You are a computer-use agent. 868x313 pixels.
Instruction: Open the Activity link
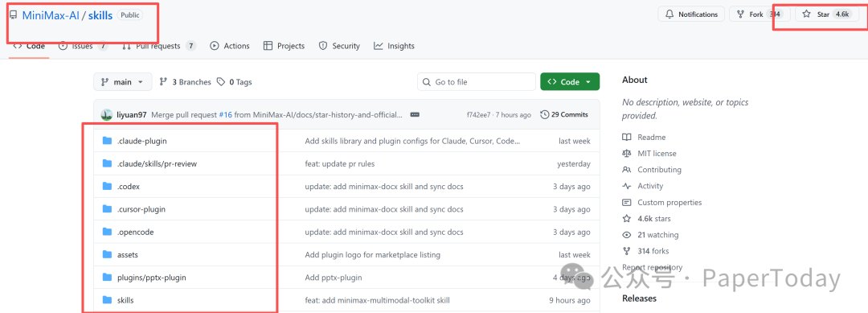(650, 186)
